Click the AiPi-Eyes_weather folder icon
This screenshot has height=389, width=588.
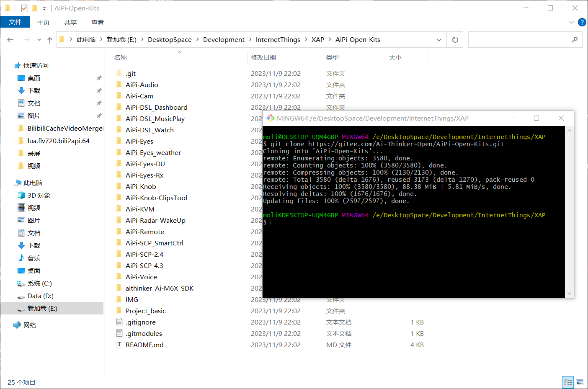119,152
